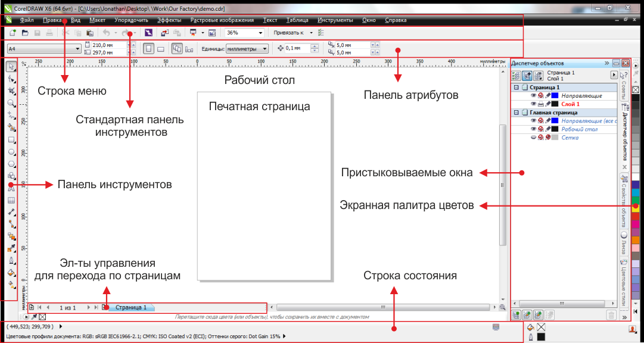This screenshot has width=644, height=343.
Task: Toggle eye icon of Направляющие under Страница 1
Action: click(533, 96)
